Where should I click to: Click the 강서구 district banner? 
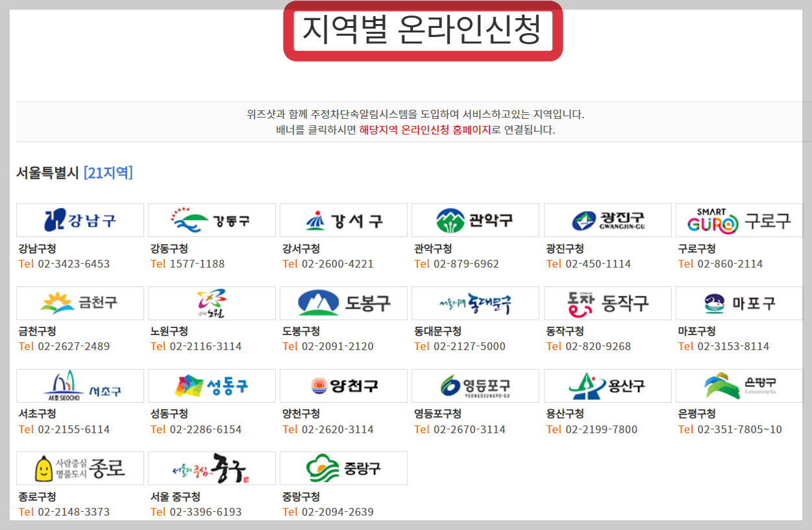343,220
